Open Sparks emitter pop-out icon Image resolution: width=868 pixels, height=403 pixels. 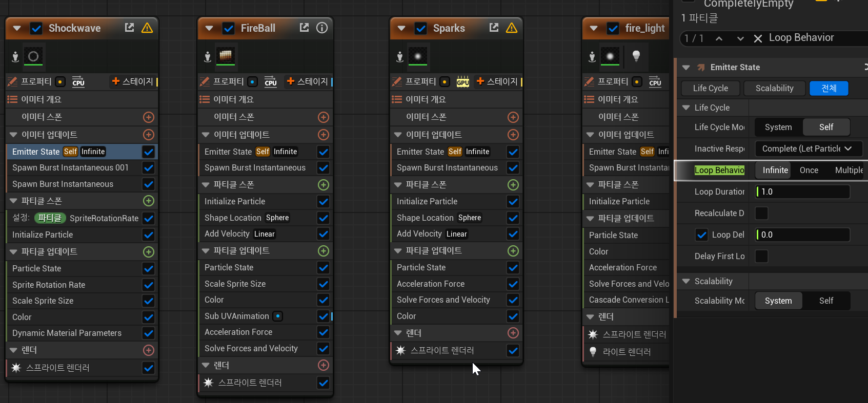click(x=494, y=28)
